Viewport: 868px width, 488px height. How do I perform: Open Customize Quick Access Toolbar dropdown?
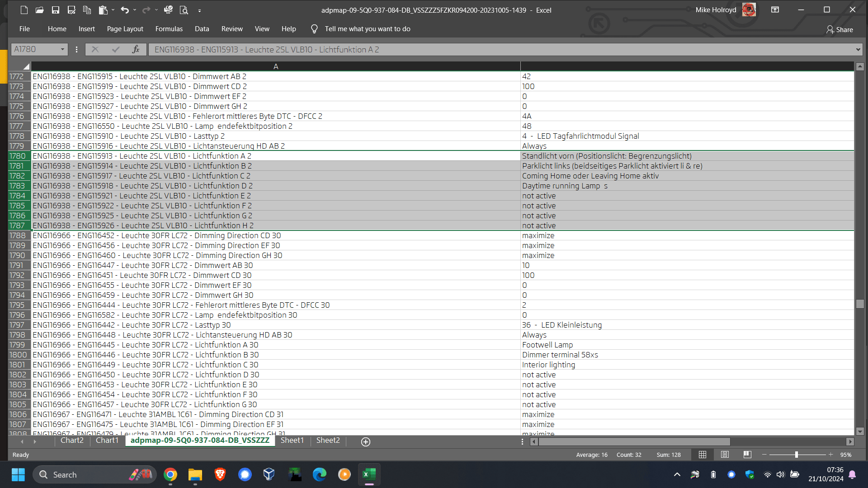199,10
